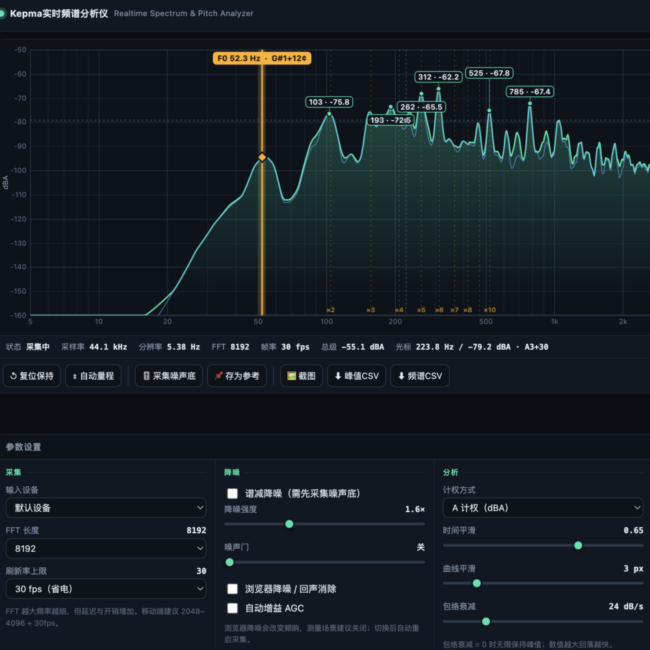Click the download arrow on 频谱CSV
The height and width of the screenshot is (650, 650).
[x=401, y=376]
